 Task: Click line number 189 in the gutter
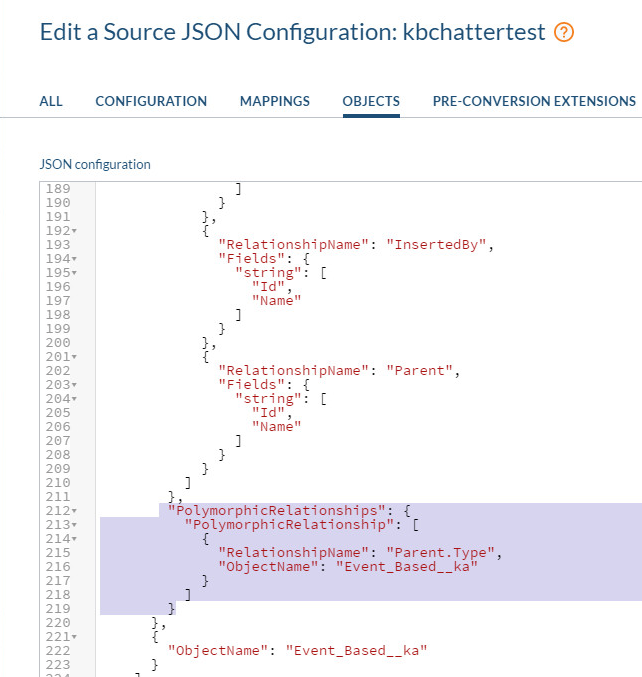(58, 189)
